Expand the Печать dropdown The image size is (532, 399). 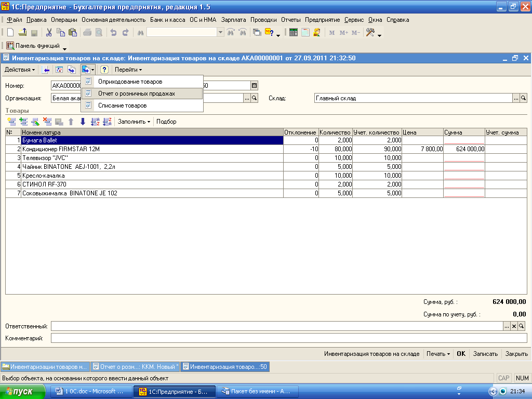click(438, 353)
